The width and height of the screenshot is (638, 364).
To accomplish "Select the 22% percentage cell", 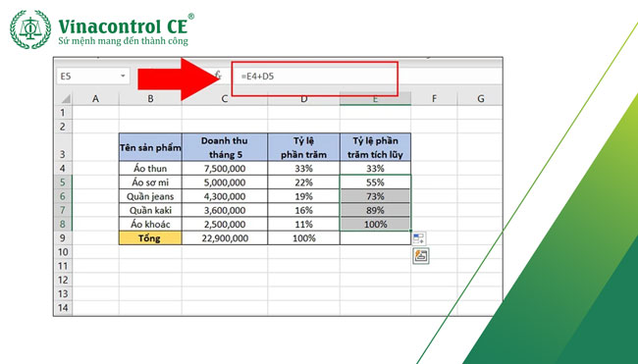I will (x=303, y=182).
